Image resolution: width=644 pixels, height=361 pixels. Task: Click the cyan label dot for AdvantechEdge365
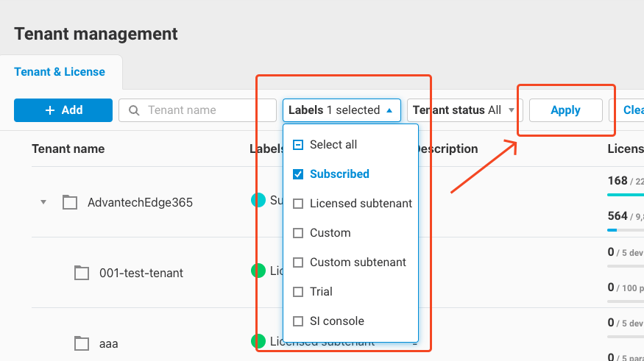tap(258, 200)
